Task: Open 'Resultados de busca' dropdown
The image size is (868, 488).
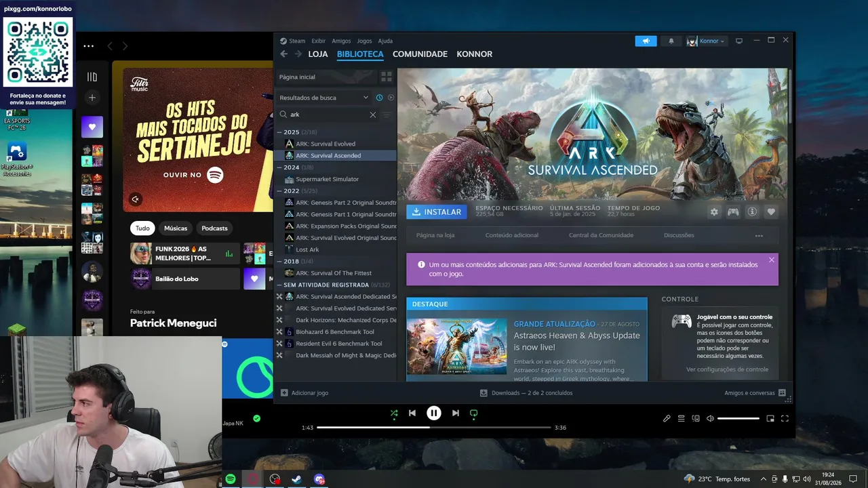Action: 323,98
